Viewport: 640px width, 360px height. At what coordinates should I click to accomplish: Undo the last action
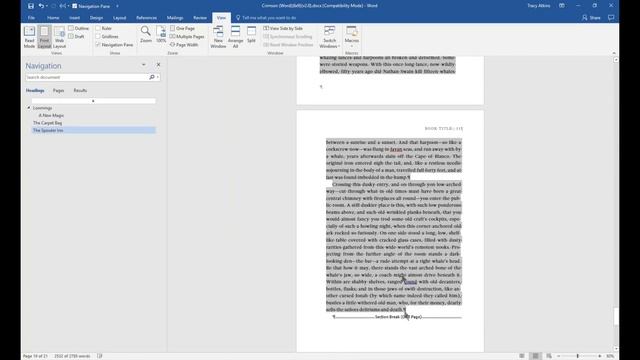coord(41,6)
